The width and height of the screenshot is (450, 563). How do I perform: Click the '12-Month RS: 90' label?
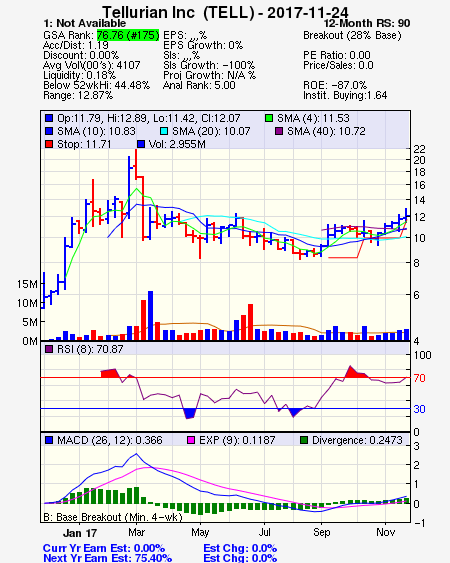pos(367,23)
